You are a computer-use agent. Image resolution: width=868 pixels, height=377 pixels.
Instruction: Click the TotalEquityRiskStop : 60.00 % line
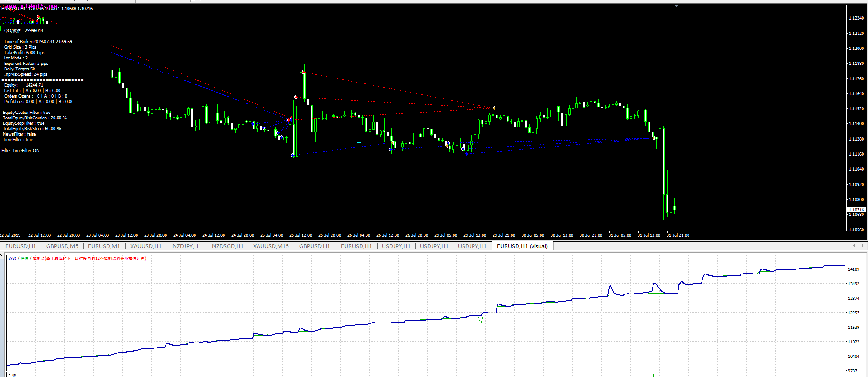32,129
